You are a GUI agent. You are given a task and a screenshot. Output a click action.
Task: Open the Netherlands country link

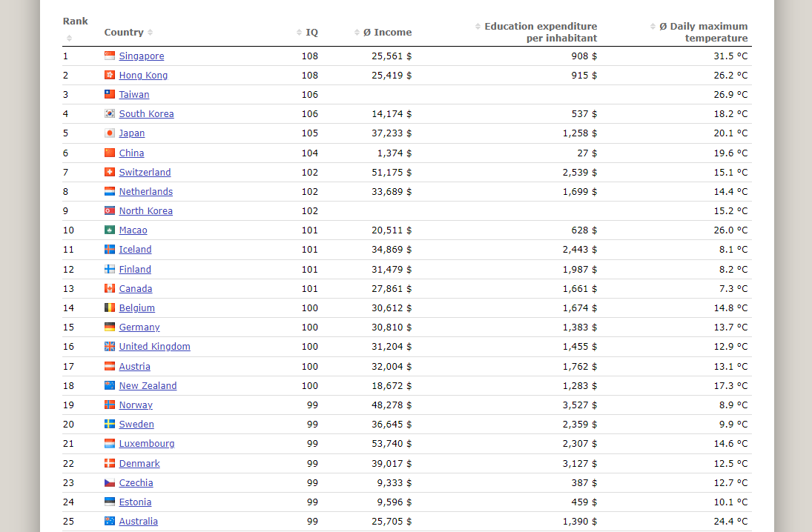click(146, 191)
